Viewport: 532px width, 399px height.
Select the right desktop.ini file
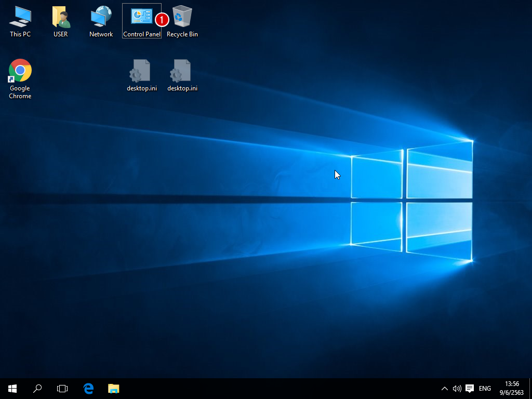[x=182, y=71]
